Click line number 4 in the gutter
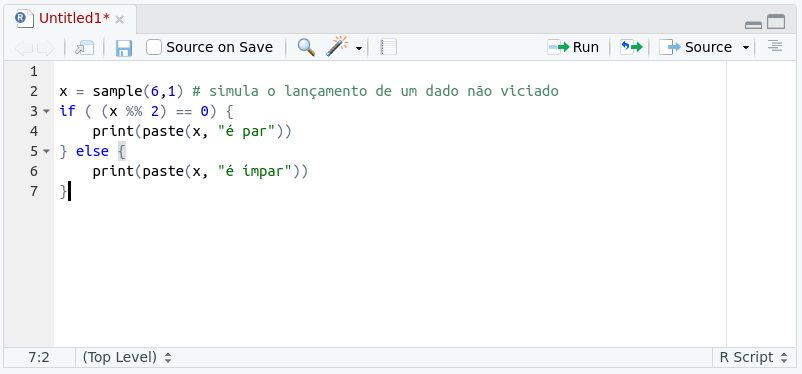The height and width of the screenshot is (374, 802). click(34, 131)
